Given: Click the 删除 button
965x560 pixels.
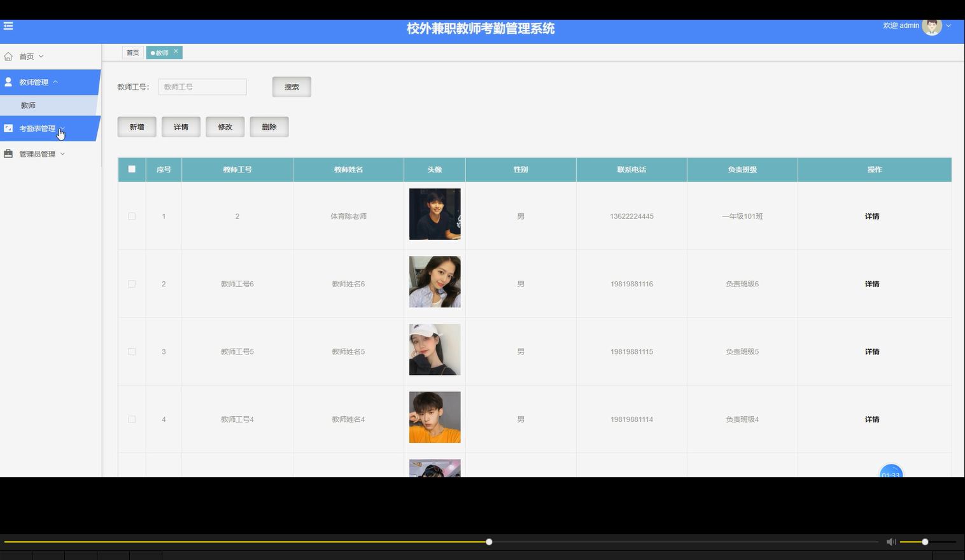Looking at the screenshot, I should [269, 127].
